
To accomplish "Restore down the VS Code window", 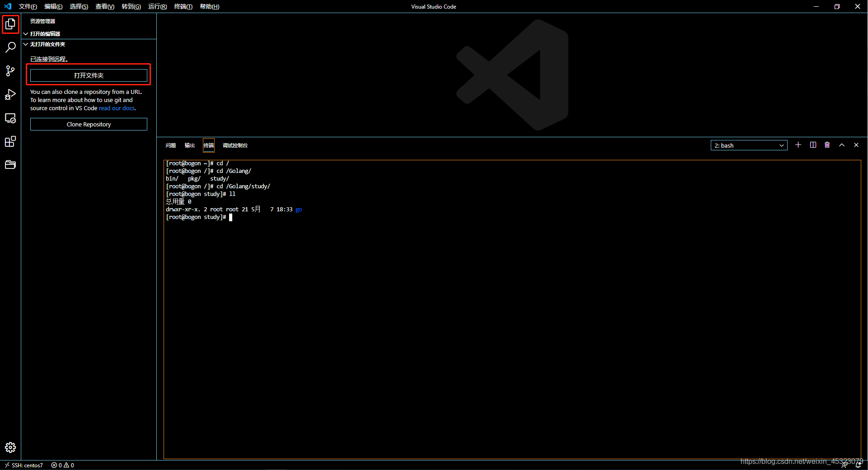I will pyautogui.click(x=837, y=6).
